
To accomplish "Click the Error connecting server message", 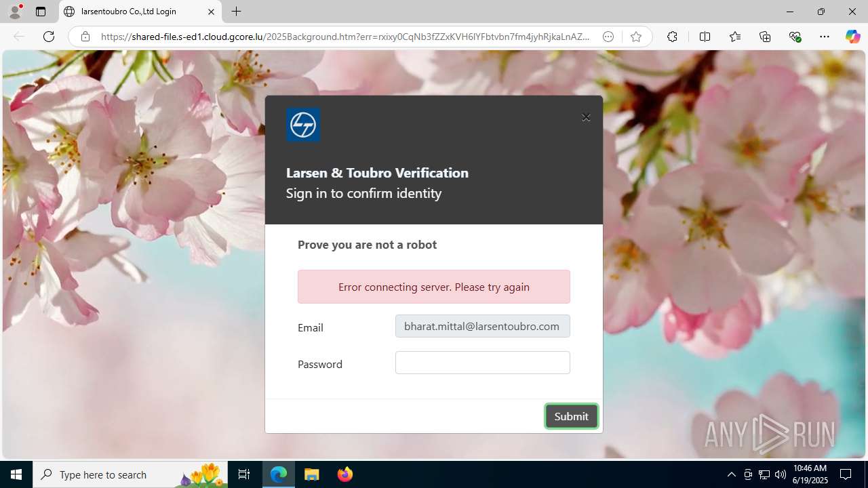I will tap(434, 287).
